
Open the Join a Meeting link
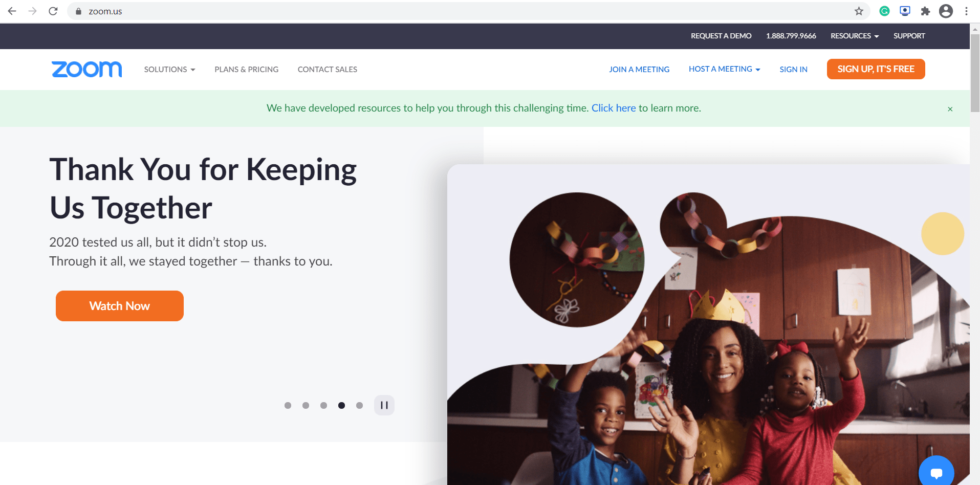pos(639,70)
